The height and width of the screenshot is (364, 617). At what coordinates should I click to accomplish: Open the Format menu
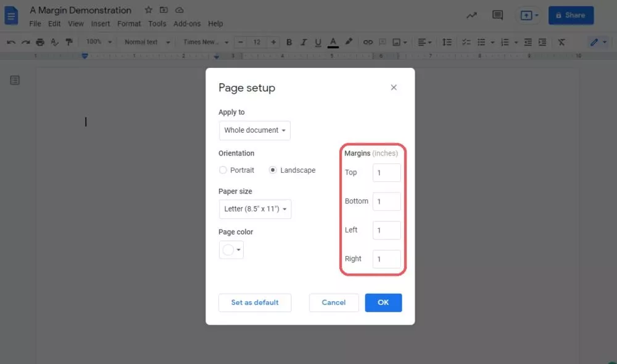pyautogui.click(x=129, y=23)
